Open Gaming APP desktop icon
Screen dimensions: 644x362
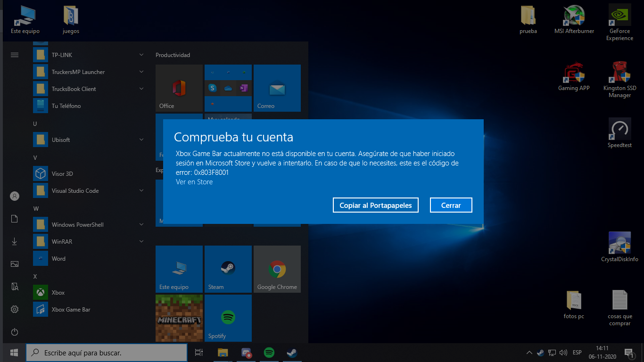pos(574,77)
